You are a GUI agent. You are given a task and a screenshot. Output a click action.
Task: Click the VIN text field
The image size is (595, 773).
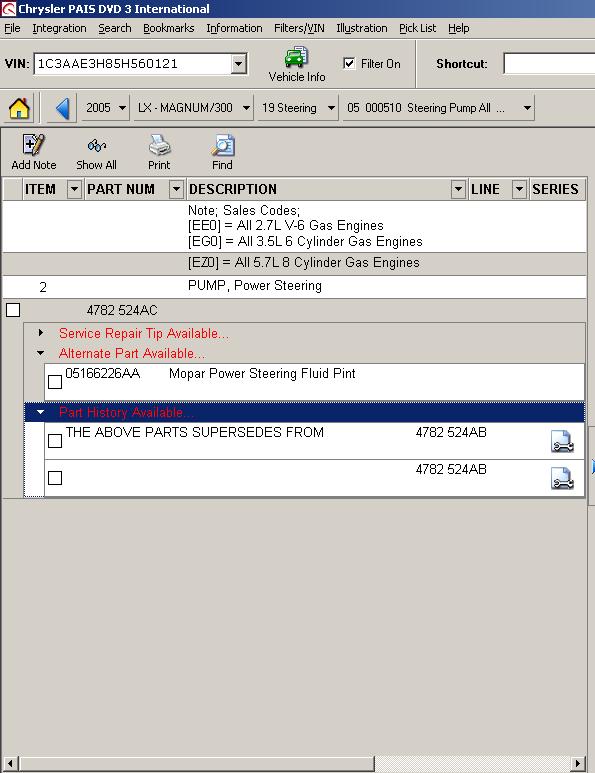pyautogui.click(x=132, y=64)
